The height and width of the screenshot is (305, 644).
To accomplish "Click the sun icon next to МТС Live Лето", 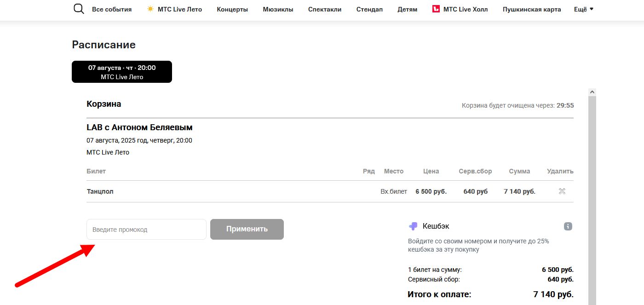I will pos(149,8).
